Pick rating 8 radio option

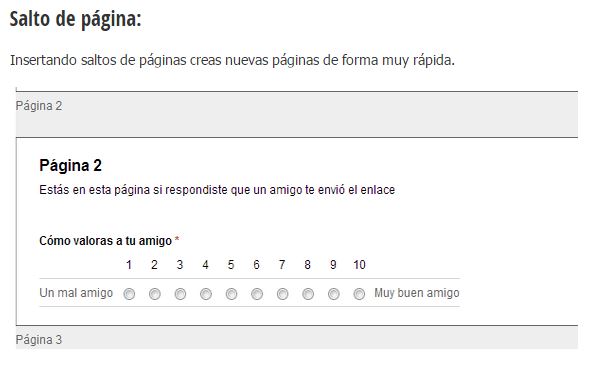tap(308, 294)
